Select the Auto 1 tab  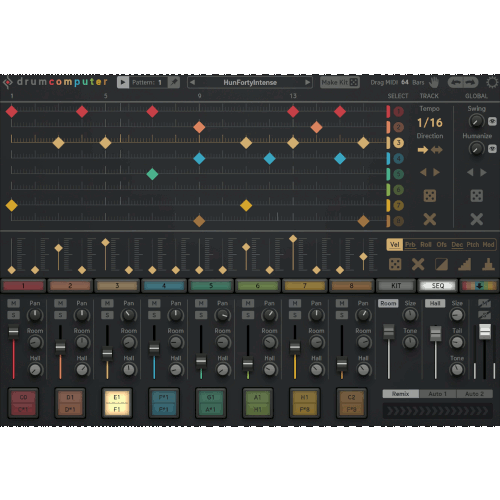pos(438,394)
